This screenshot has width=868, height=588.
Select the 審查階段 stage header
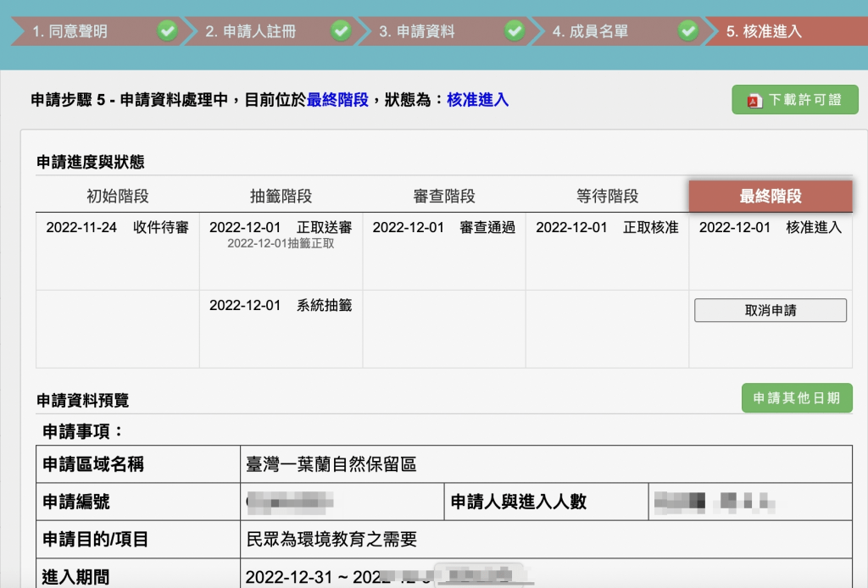point(444,197)
